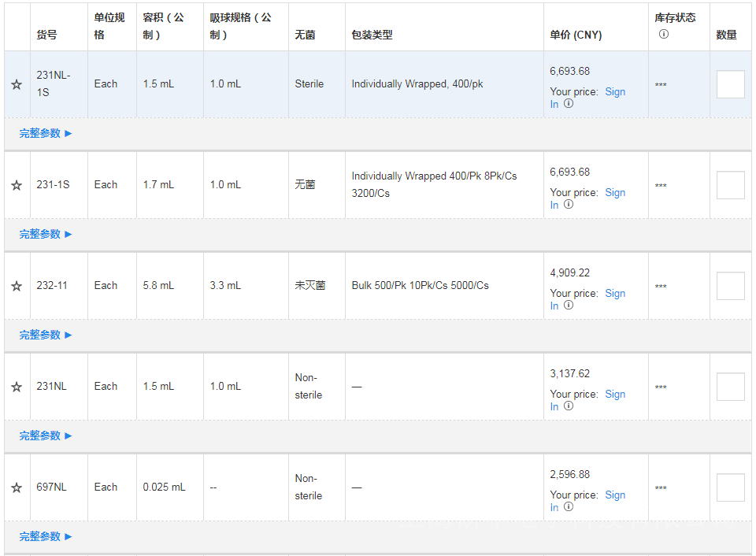The width and height of the screenshot is (756, 556).
Task: Star the 231NL-1S product as favorite
Action: point(17,84)
